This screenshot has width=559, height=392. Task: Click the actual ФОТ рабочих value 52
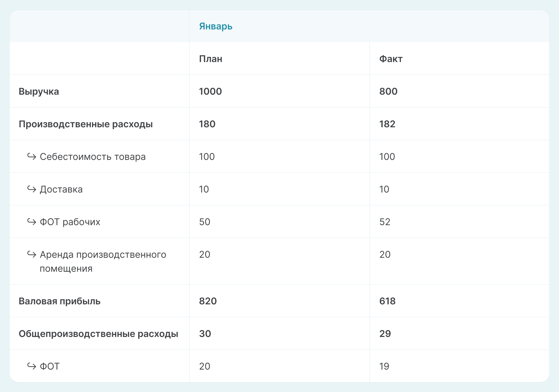tap(385, 222)
